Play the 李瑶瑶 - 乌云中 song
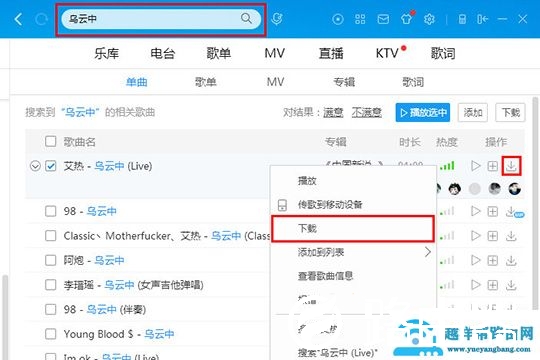The width and height of the screenshot is (540, 360). [x=476, y=285]
